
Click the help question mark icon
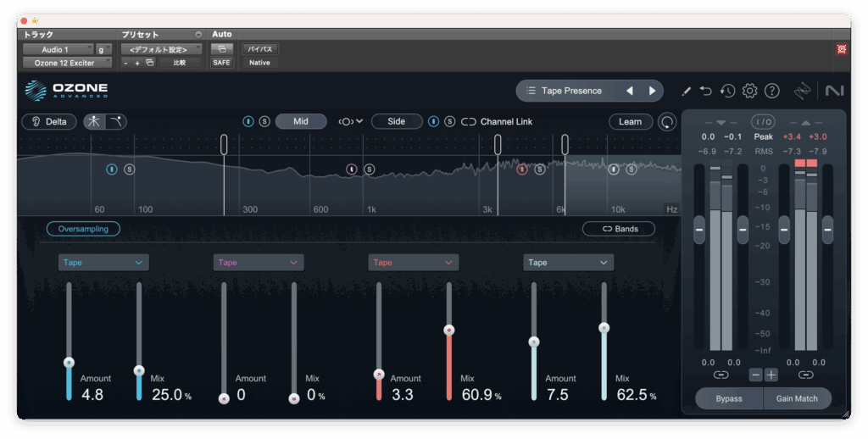point(771,91)
